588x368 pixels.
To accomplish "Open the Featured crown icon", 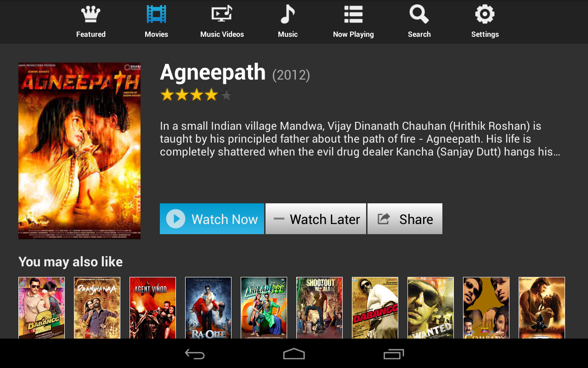I will [90, 14].
